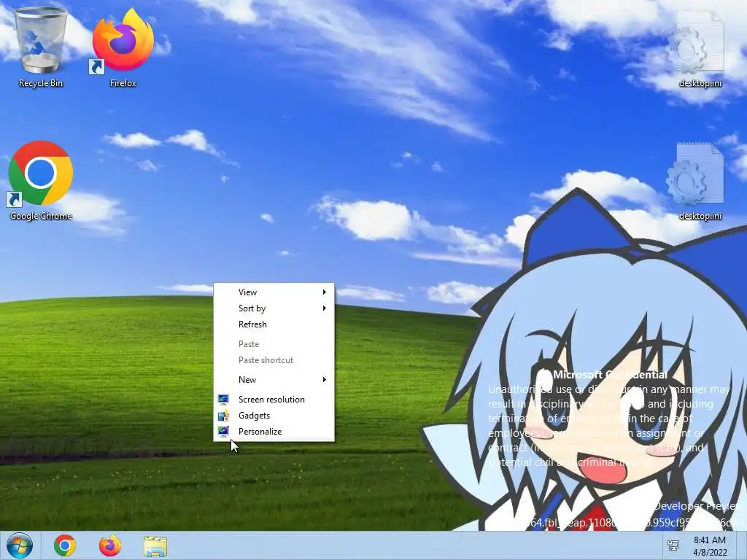Choose Personalize in context menu
747x560 pixels.
(274, 432)
